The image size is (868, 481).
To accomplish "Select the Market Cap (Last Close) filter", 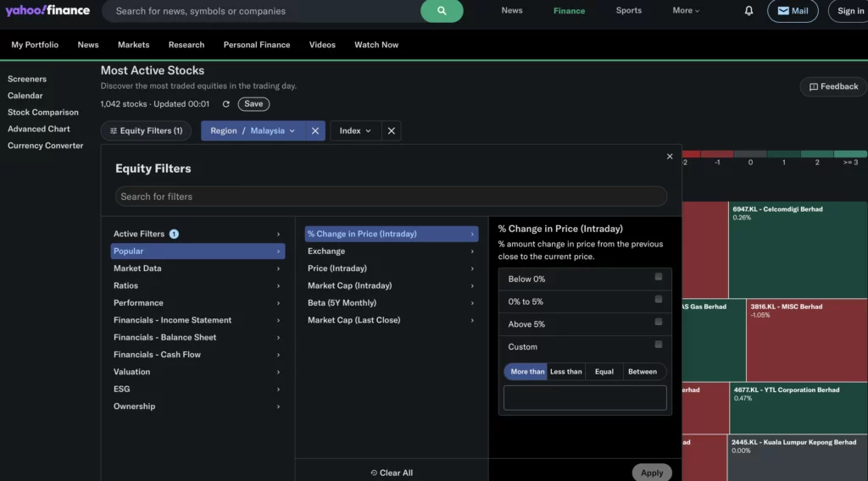I will click(392, 320).
